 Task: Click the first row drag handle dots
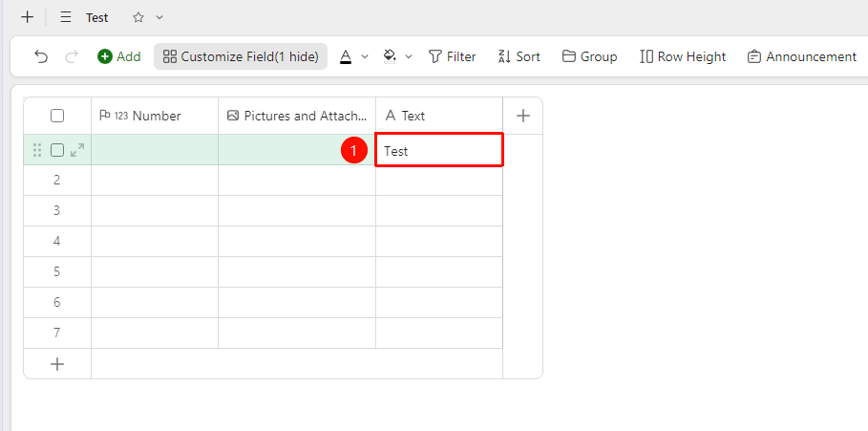coord(37,150)
